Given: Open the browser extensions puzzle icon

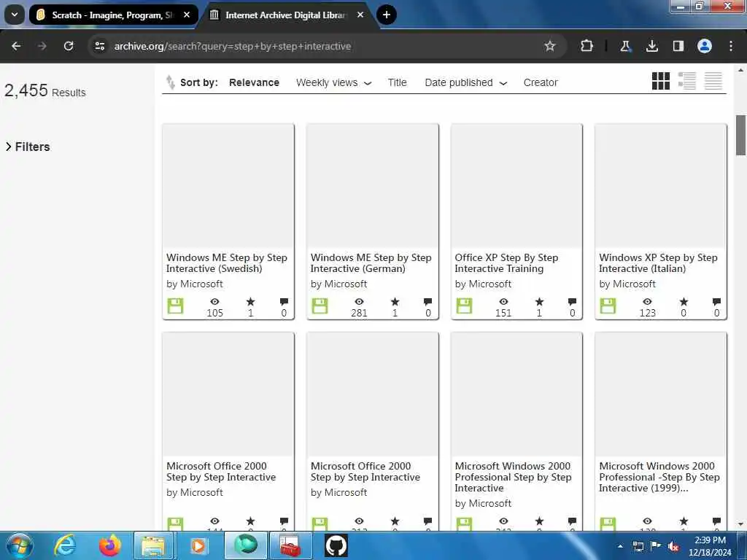Looking at the screenshot, I should 587,46.
